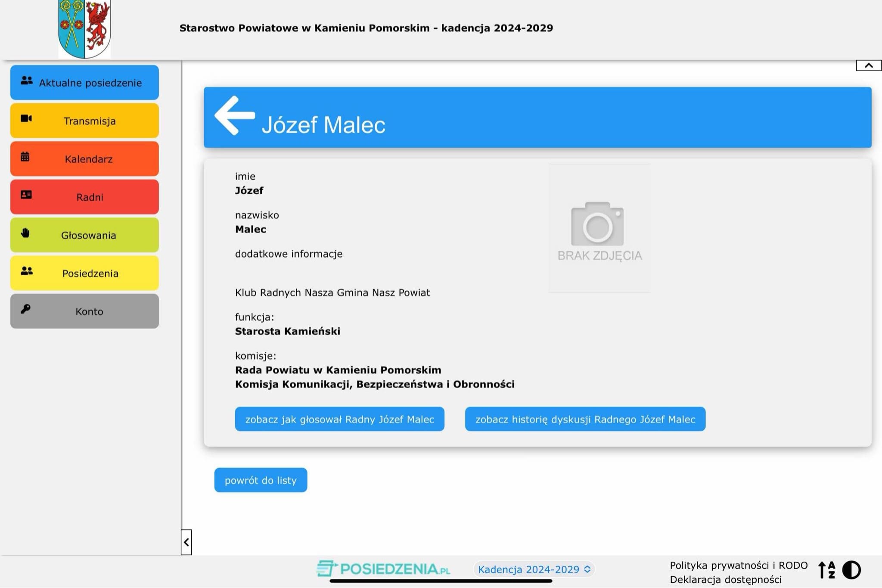
Task: Click zobacz historię dyskusji Radnego button
Action: (x=585, y=419)
